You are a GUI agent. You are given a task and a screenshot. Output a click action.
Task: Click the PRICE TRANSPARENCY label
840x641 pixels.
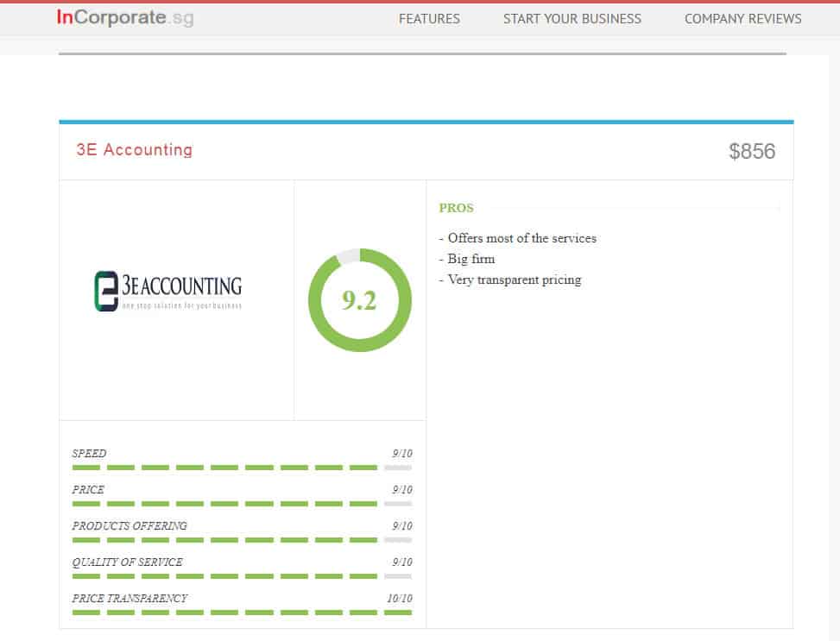129,598
